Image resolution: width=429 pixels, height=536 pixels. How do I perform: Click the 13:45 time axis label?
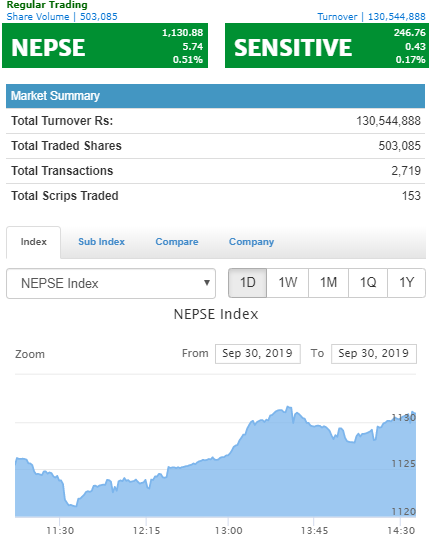(x=314, y=530)
